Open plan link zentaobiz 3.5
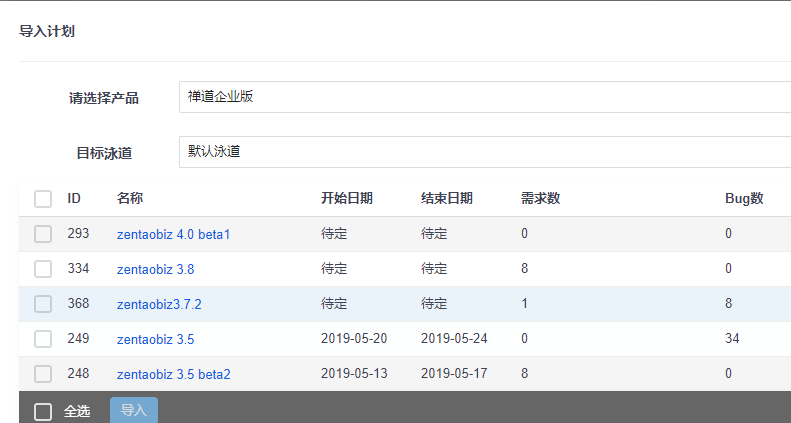The width and height of the screenshot is (791, 423). coord(155,339)
